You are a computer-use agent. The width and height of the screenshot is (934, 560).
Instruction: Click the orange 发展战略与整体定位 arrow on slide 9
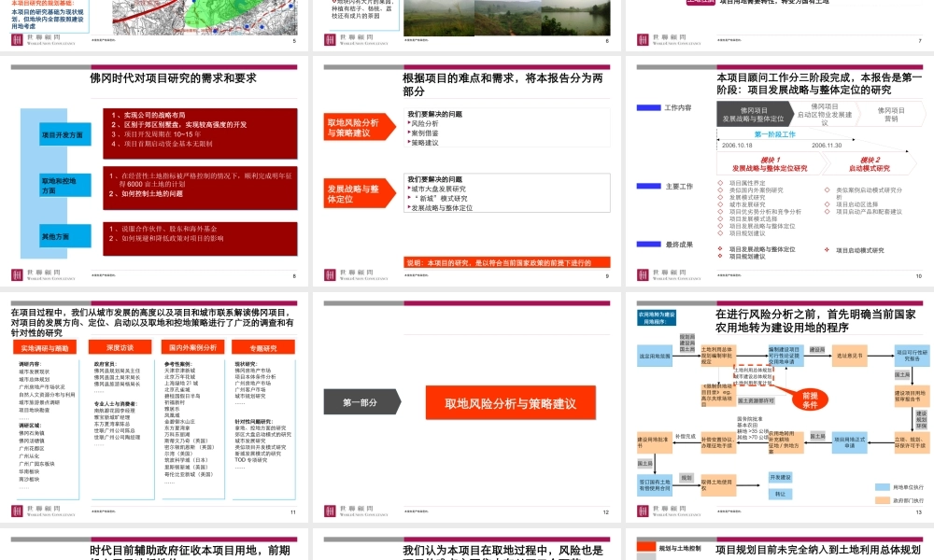[360, 193]
